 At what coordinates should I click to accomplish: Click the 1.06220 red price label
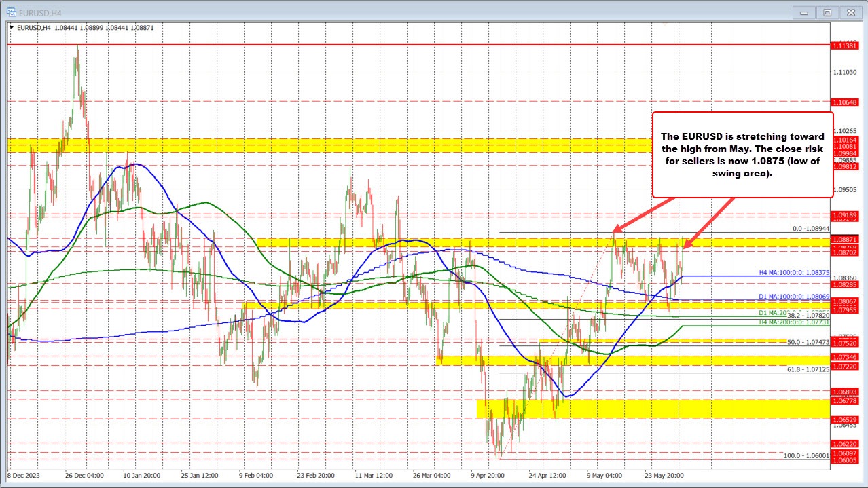845,443
